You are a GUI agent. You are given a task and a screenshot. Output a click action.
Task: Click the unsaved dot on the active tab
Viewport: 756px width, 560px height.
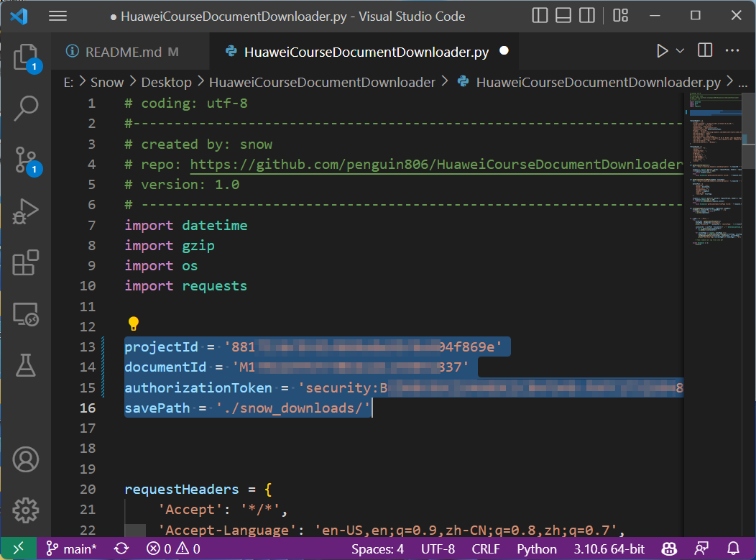504,50
